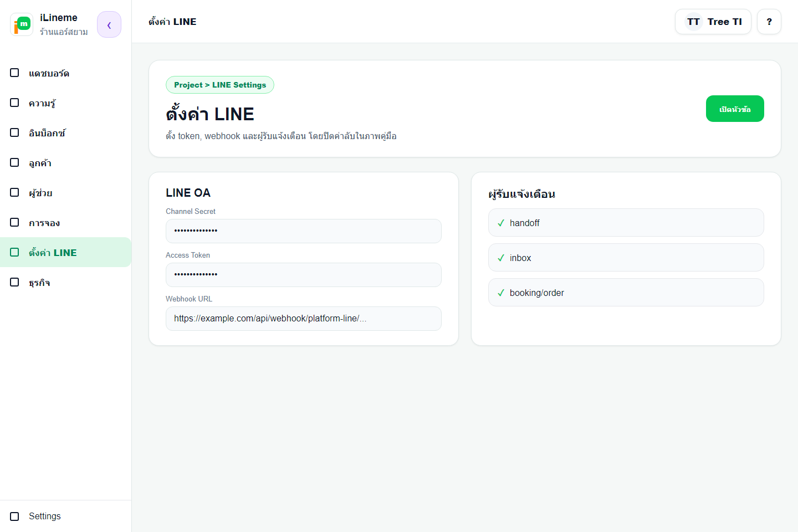Focus the Channel Secret field

pyautogui.click(x=304, y=231)
